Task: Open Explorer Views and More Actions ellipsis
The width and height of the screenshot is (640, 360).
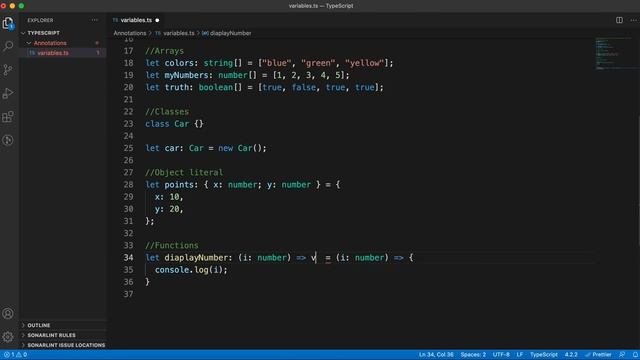Action: 95,20
